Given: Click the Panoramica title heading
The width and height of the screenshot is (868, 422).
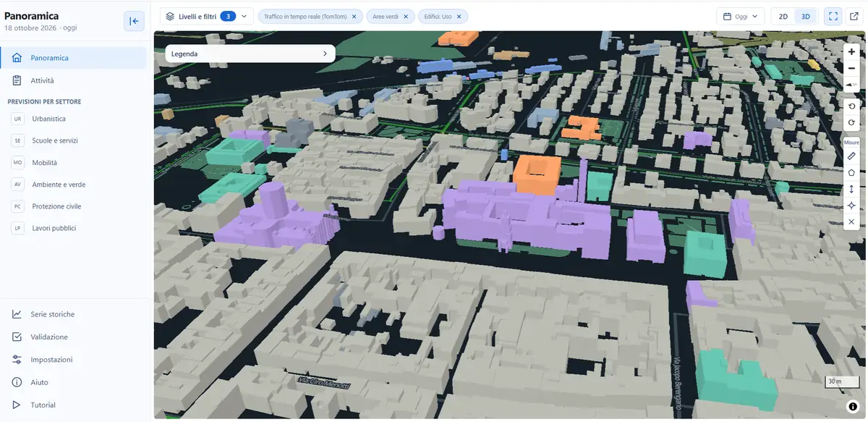Looking at the screenshot, I should [32, 16].
